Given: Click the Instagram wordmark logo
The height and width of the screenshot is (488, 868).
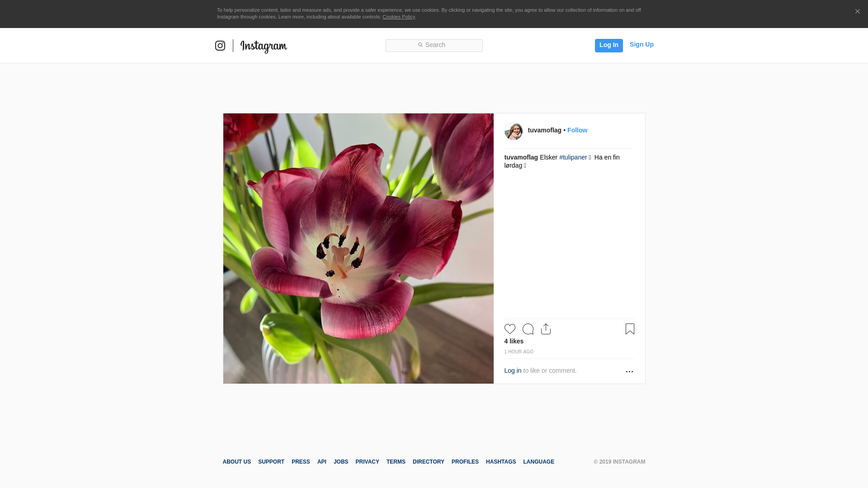Looking at the screenshot, I should pyautogui.click(x=264, y=47).
